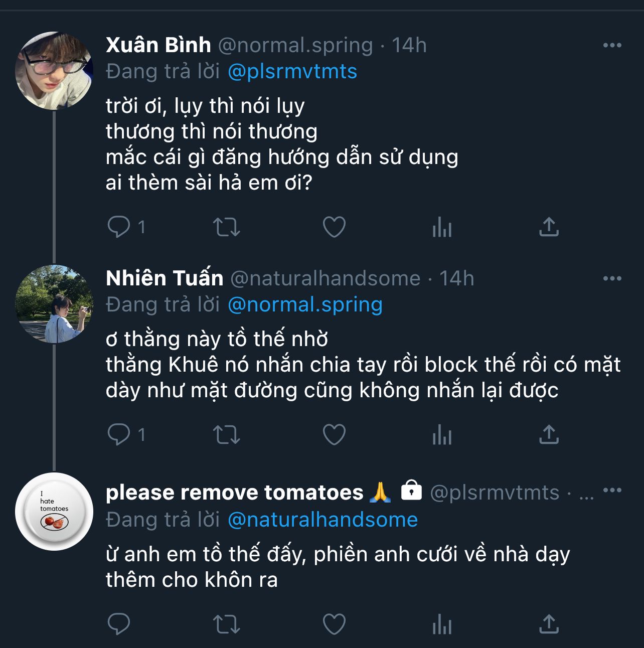Reply to Xuân Bình's tweet
Image resolution: width=644 pixels, height=648 pixels.
119,227
